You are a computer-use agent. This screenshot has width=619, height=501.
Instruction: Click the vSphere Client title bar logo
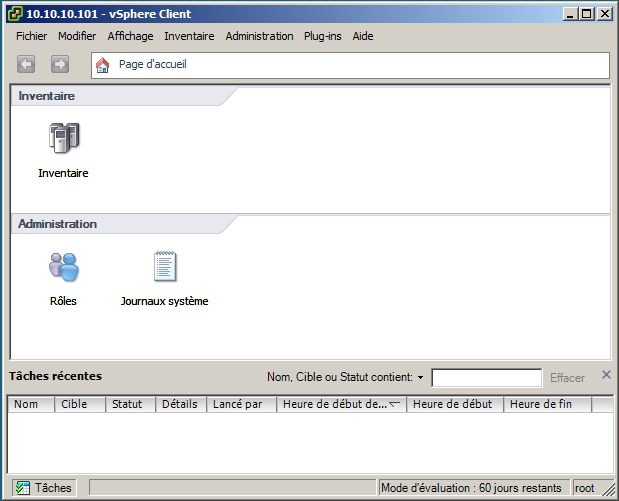tap(15, 14)
